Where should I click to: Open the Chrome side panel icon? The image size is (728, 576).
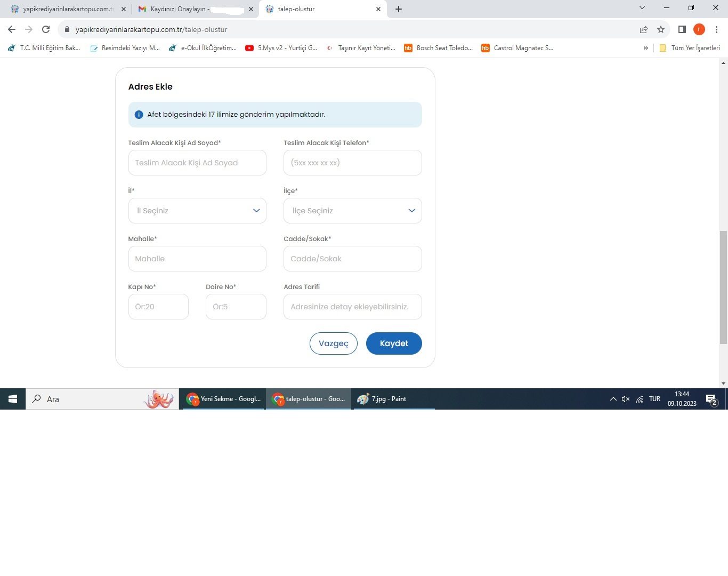tap(682, 29)
